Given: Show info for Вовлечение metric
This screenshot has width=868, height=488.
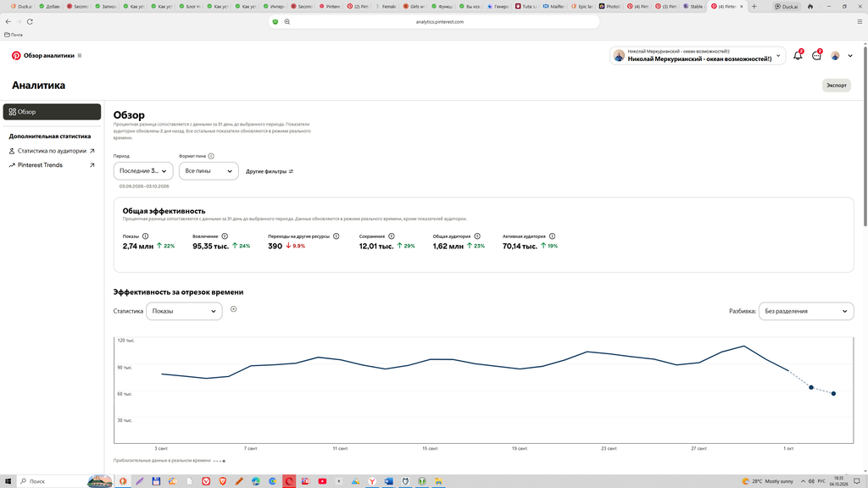Looking at the screenshot, I should 225,236.
